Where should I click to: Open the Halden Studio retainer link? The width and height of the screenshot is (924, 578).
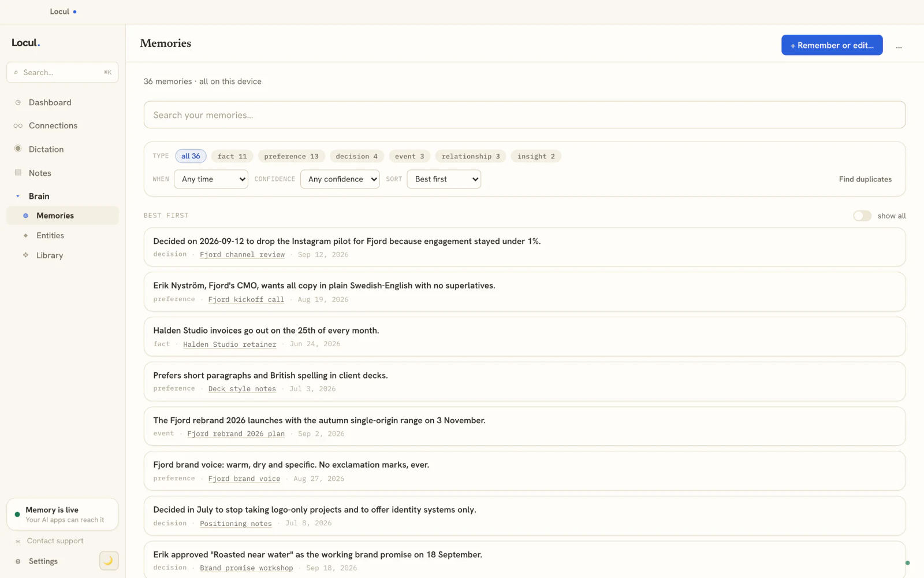(229, 344)
